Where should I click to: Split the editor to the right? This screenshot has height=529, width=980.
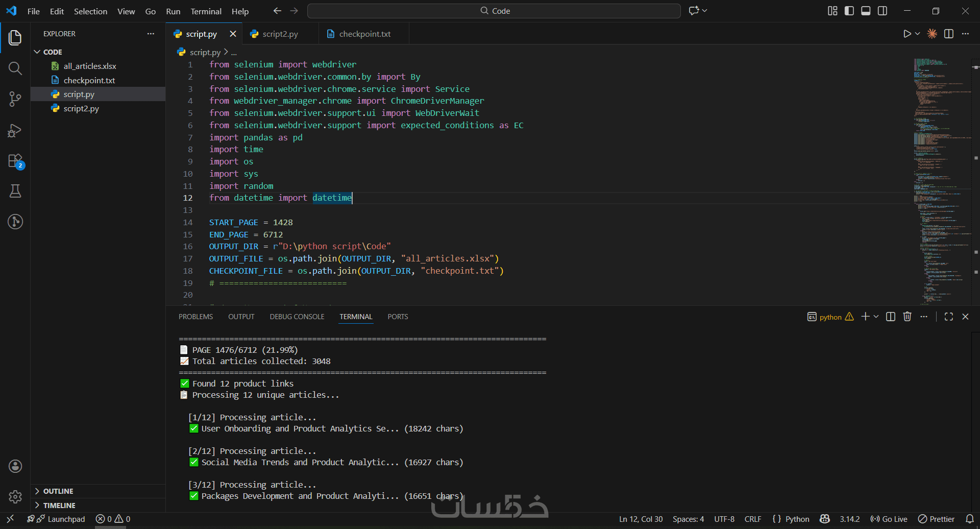pyautogui.click(x=949, y=34)
